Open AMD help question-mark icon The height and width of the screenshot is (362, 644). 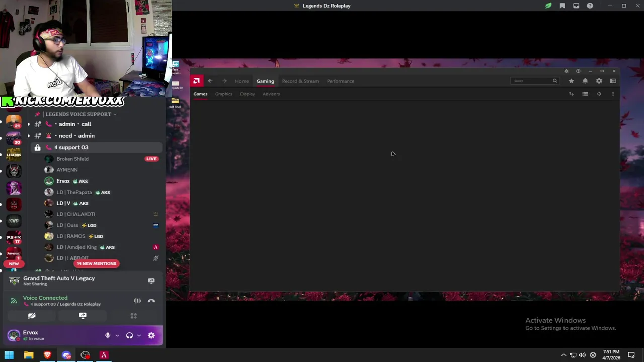pyautogui.click(x=578, y=71)
